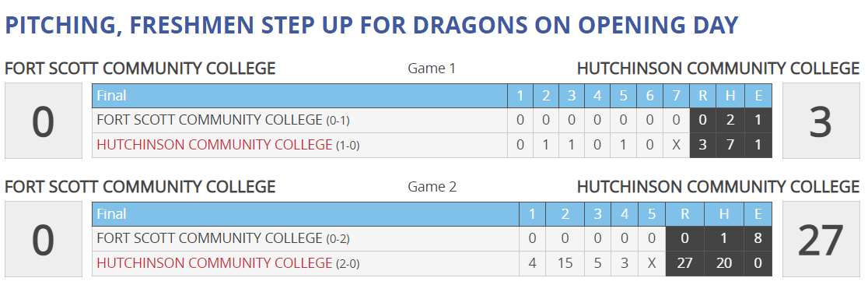The image size is (868, 285).
Task: Click Game 2 Final header cell
Action: coord(306,214)
